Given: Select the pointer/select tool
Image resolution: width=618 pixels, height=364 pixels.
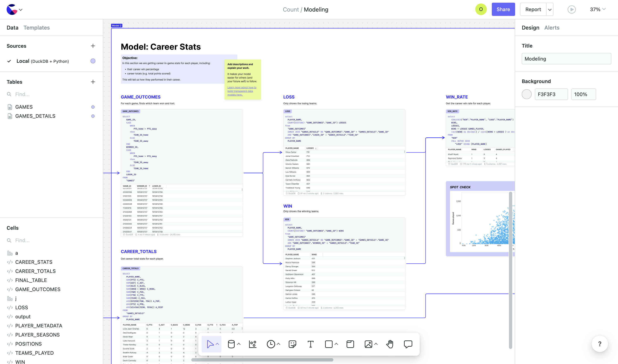Looking at the screenshot, I should [211, 344].
